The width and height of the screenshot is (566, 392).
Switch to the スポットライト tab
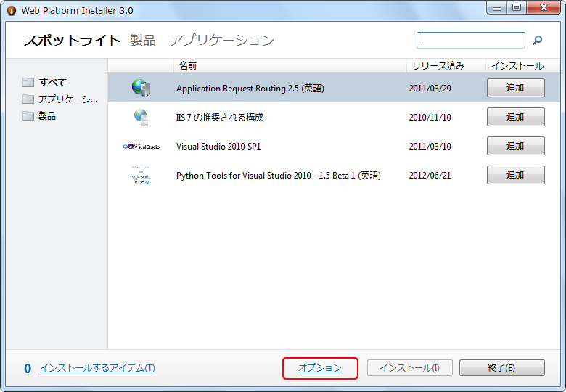(x=72, y=41)
